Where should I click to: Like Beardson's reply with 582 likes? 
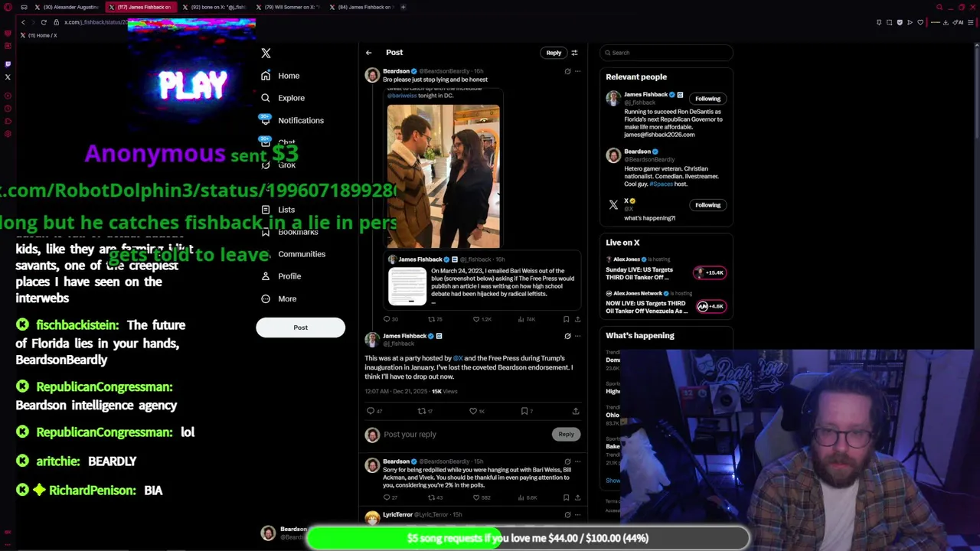coord(481,497)
